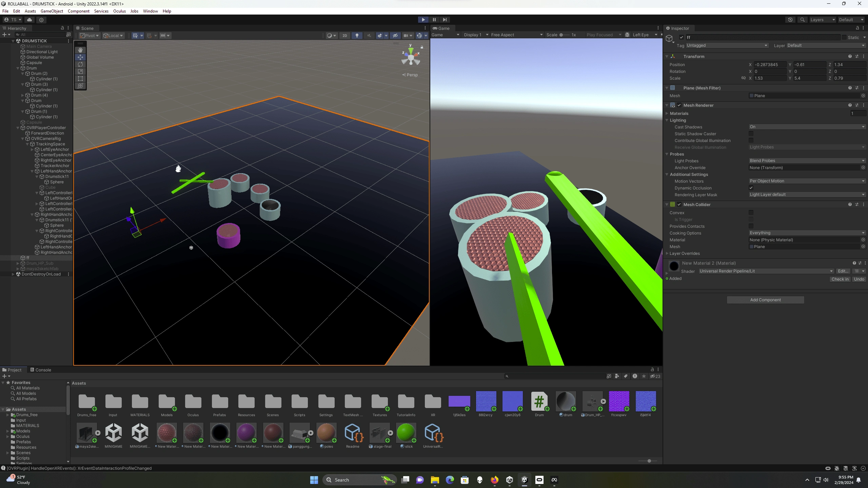Uncheck Dynamic Occlusion checkbox
Image resolution: width=868 pixels, height=488 pixels.
coord(751,188)
